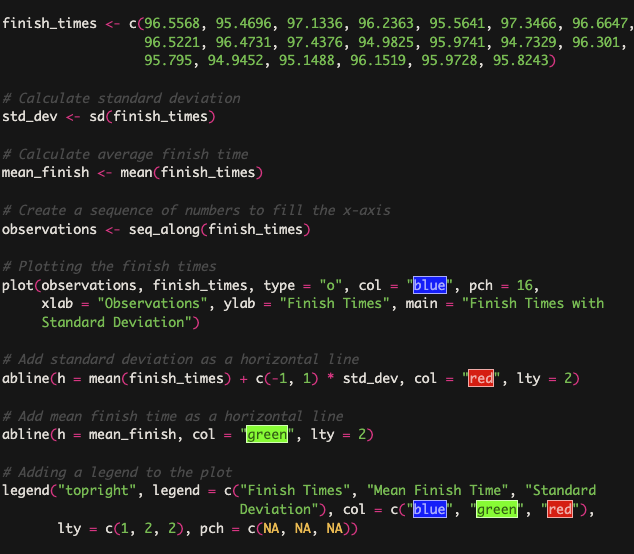634x554 pixels.
Task: Click the comment '# Plotting the finish times'
Action: pyautogui.click(x=109, y=266)
